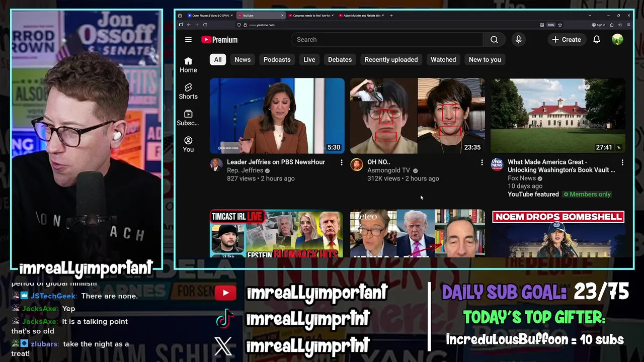Image resolution: width=644 pixels, height=362 pixels.
Task: Open a new browser tab with plus
Action: 391,16
